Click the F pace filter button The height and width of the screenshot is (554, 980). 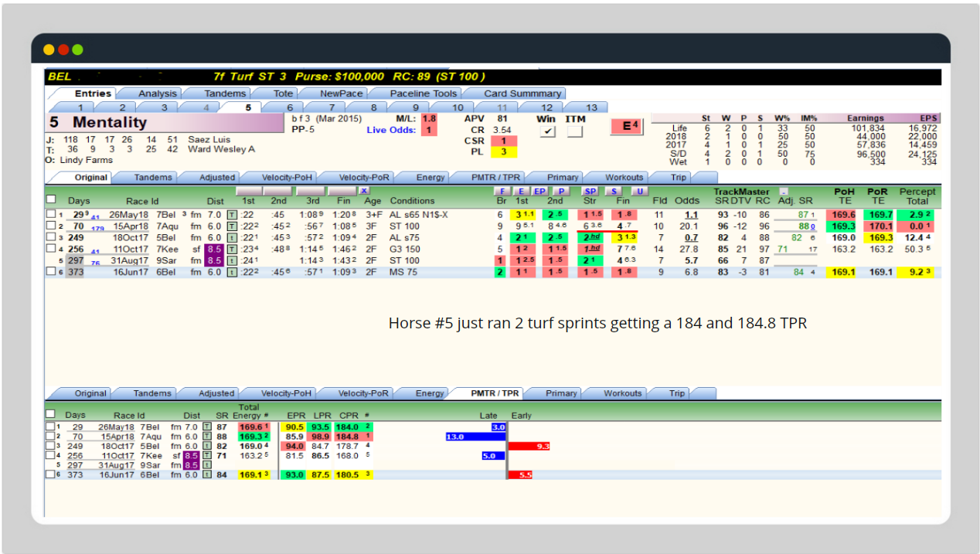(502, 190)
